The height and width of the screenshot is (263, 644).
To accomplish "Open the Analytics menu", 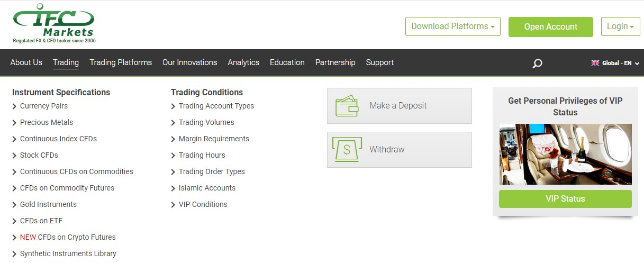I will coord(243,62).
